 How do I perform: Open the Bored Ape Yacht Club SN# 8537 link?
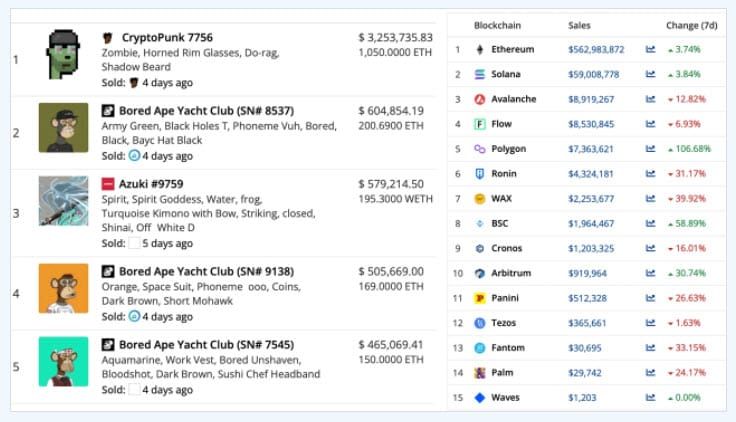coord(207,111)
